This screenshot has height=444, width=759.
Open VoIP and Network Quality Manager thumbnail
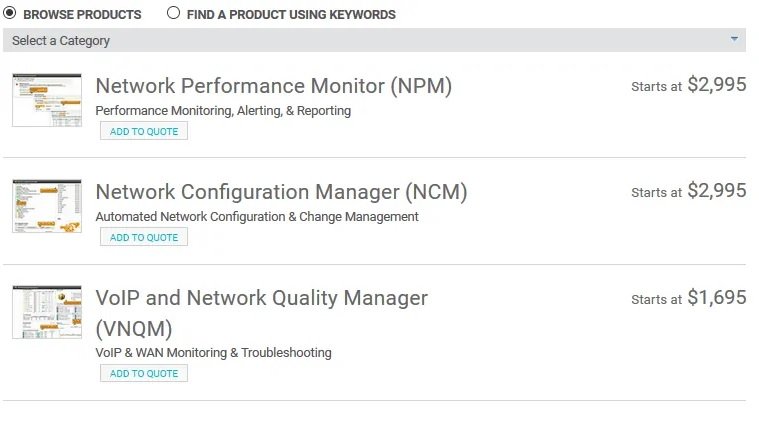click(x=47, y=312)
